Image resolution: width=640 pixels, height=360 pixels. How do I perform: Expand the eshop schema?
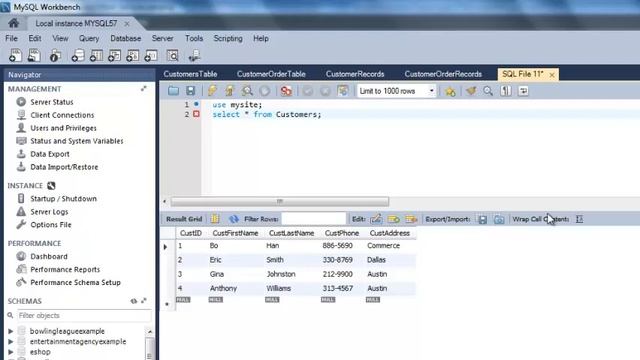tap(11, 352)
